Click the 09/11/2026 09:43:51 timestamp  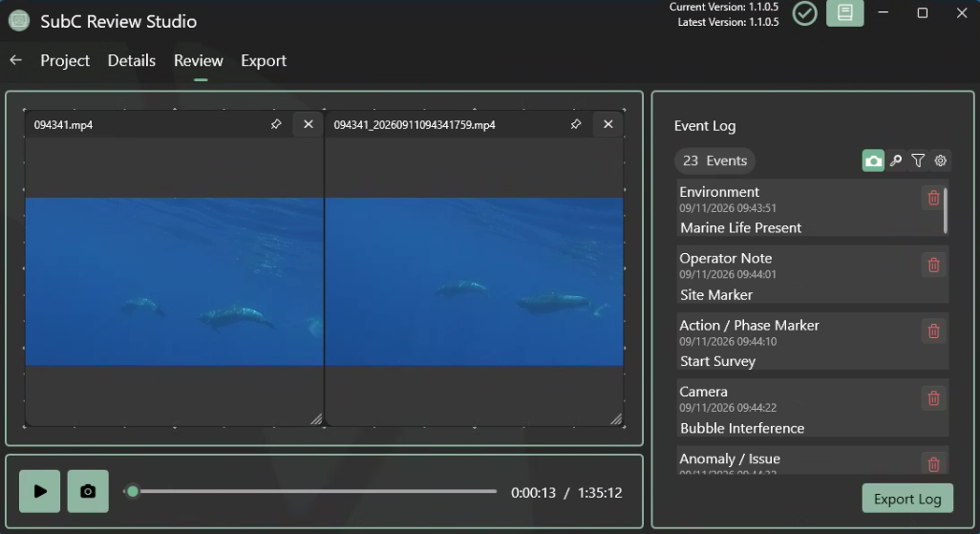click(x=728, y=208)
